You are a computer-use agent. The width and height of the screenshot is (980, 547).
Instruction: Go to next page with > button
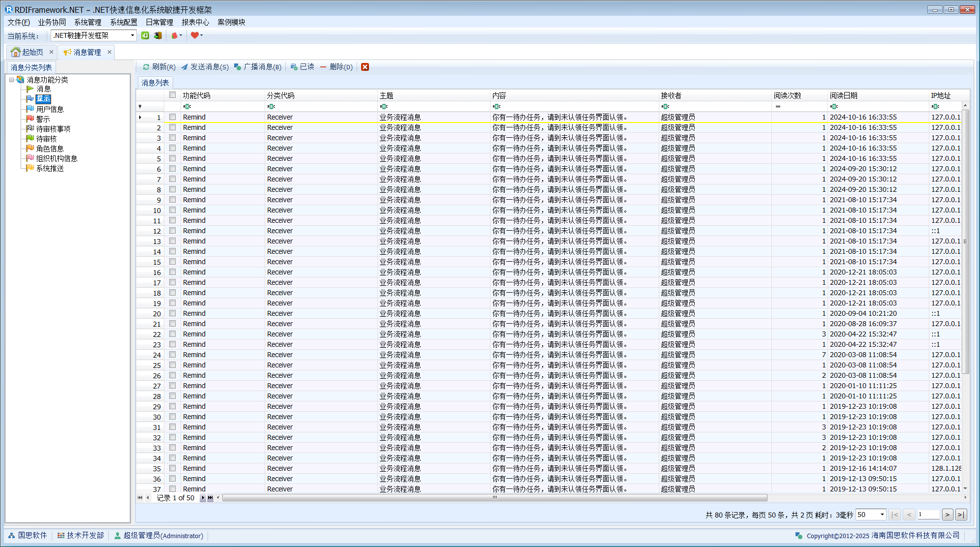pyautogui.click(x=948, y=515)
